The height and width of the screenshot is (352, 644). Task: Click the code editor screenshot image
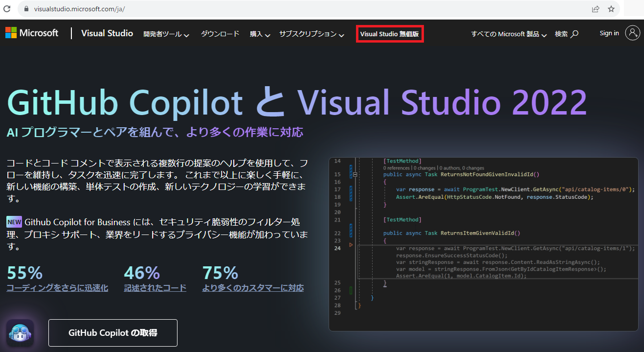pyautogui.click(x=484, y=244)
